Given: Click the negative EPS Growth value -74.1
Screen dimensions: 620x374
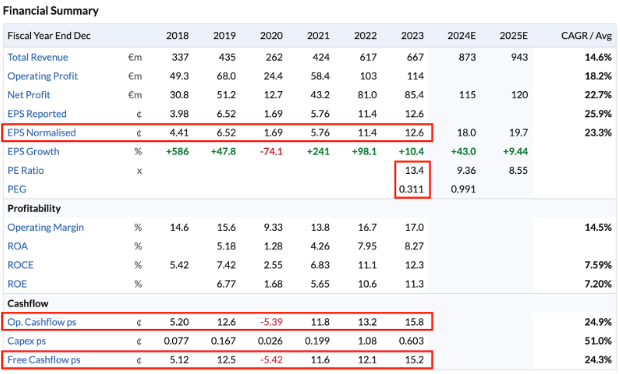Looking at the screenshot, I should coord(271,151).
